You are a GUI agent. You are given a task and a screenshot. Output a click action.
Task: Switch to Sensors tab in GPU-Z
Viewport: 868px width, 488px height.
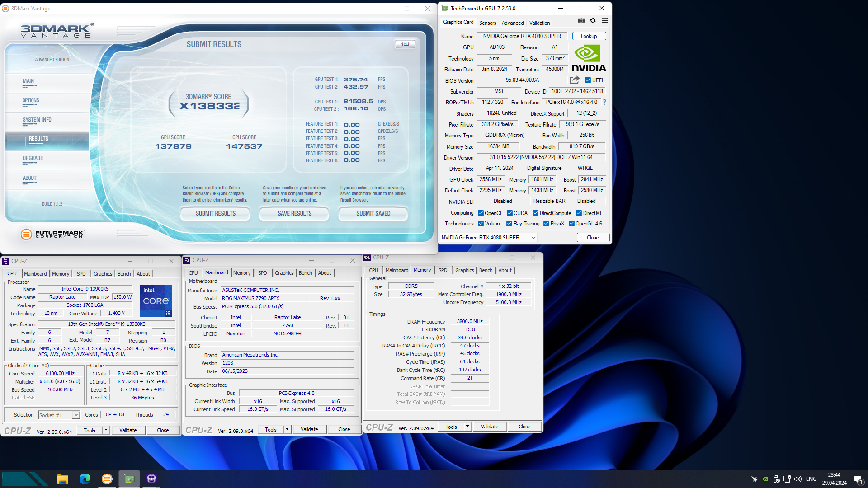coord(487,23)
